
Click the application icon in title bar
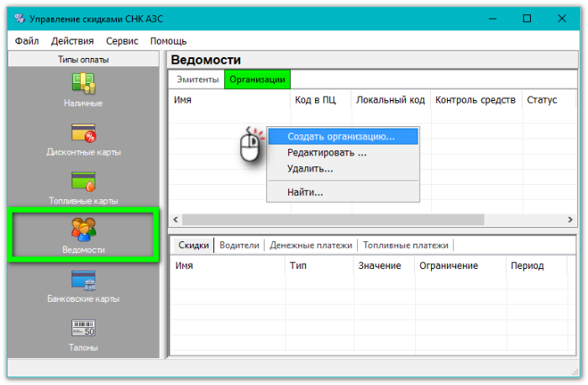(x=18, y=18)
